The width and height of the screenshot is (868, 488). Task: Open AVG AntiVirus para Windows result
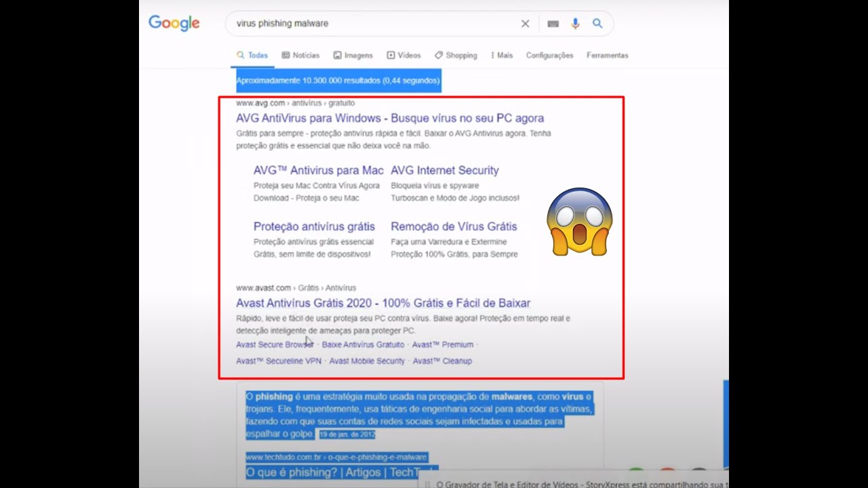coord(390,118)
